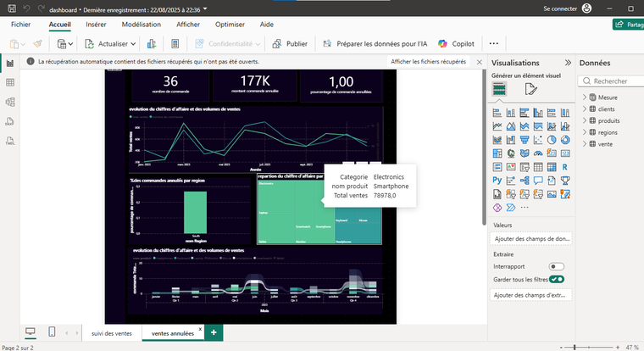Click the zoom slider in status bar
The image size is (644, 351).
pyautogui.click(x=575, y=347)
